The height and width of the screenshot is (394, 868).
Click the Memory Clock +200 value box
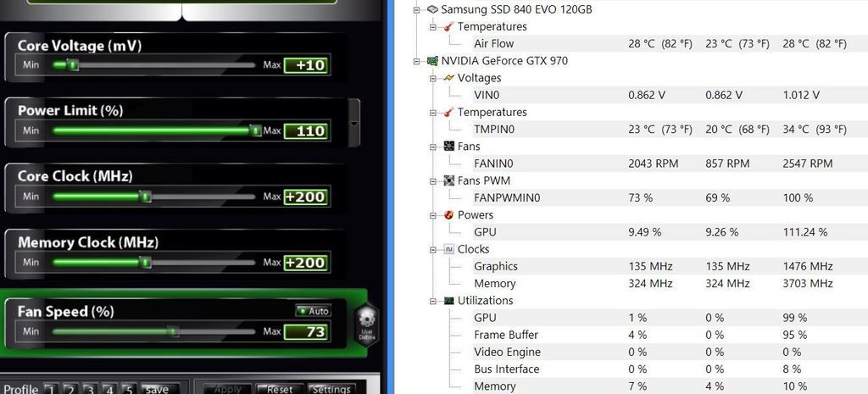(307, 263)
